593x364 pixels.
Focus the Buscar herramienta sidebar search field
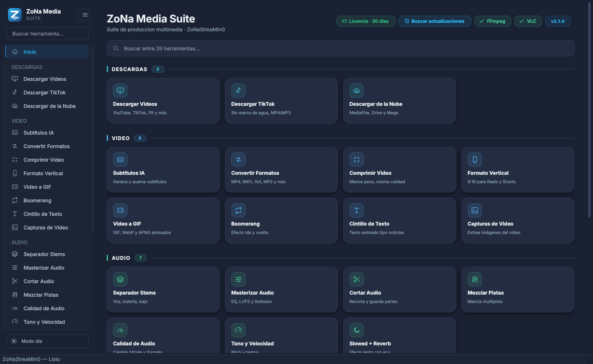[x=48, y=33]
